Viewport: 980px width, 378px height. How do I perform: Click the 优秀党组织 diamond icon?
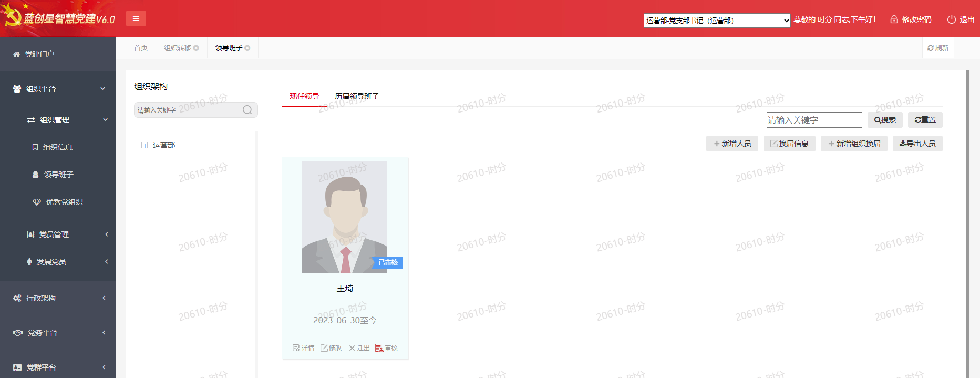(x=37, y=202)
